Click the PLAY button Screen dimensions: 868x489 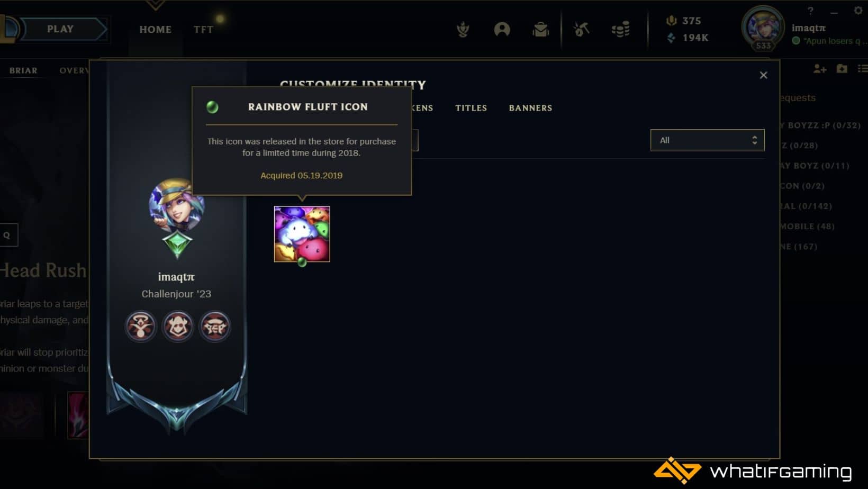click(60, 29)
